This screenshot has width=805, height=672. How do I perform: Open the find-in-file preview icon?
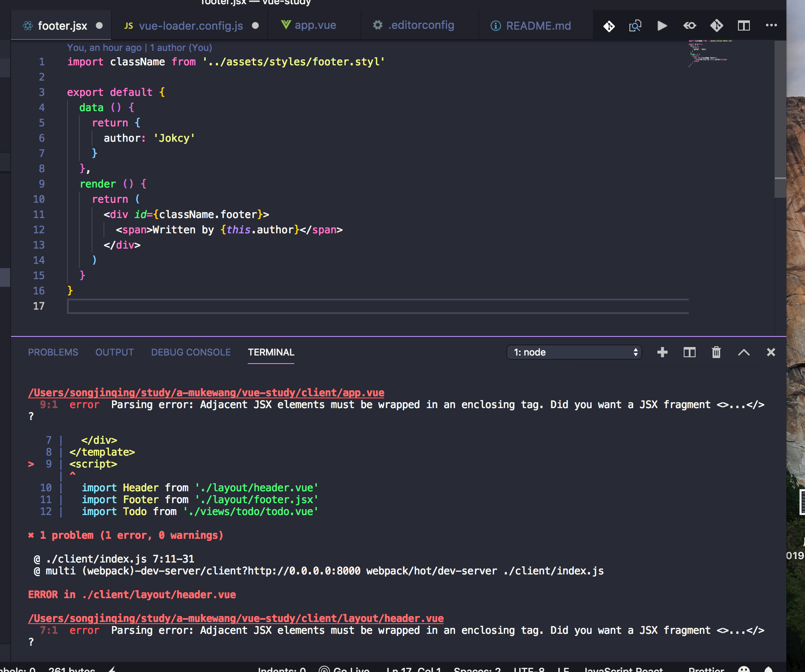coord(635,26)
